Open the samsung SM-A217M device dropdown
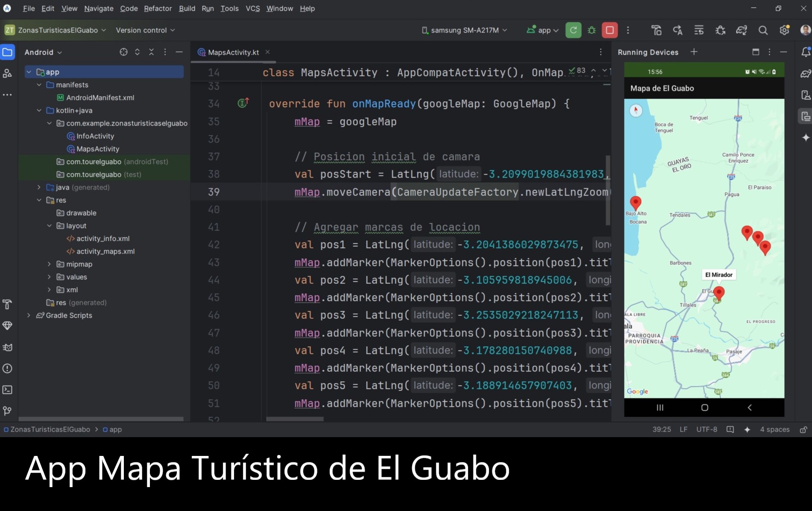812x511 pixels. click(464, 30)
